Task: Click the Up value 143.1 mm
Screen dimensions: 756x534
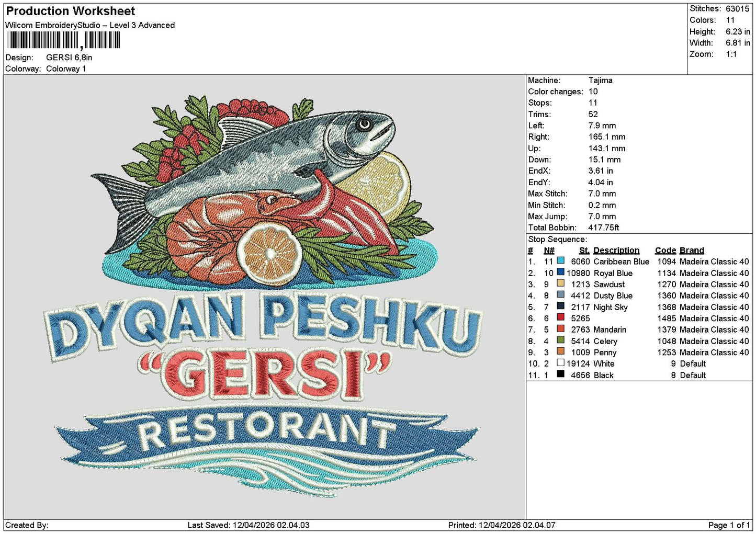Action: click(x=607, y=149)
